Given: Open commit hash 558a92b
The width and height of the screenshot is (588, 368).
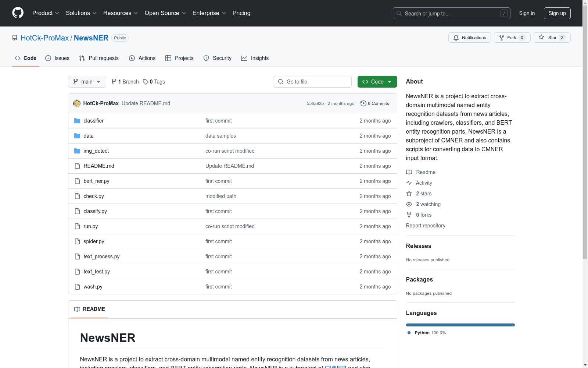Looking at the screenshot, I should (315, 103).
